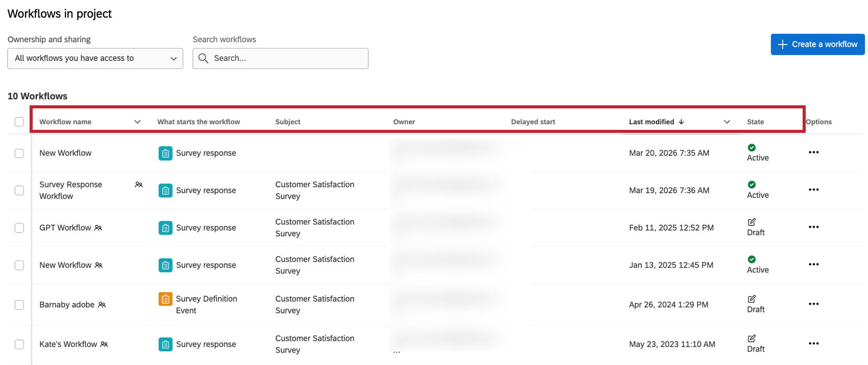
Task: Click What starts the workflow header
Action: (x=199, y=122)
